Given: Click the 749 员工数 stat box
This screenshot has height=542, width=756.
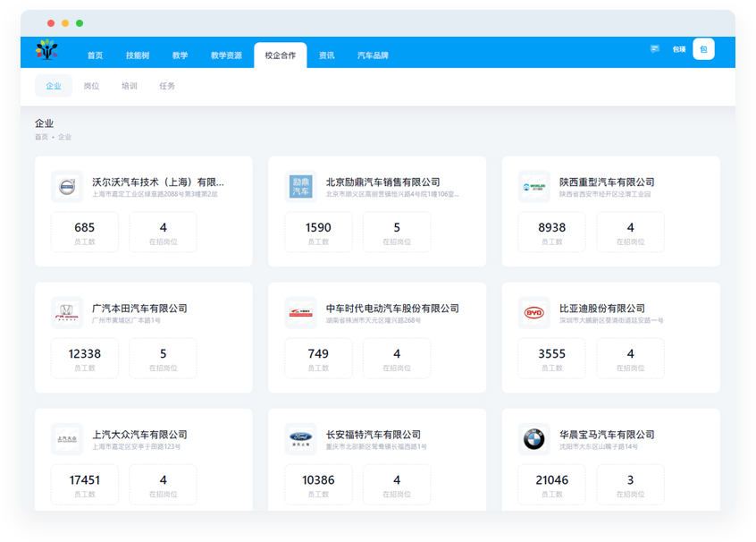Looking at the screenshot, I should [x=318, y=359].
